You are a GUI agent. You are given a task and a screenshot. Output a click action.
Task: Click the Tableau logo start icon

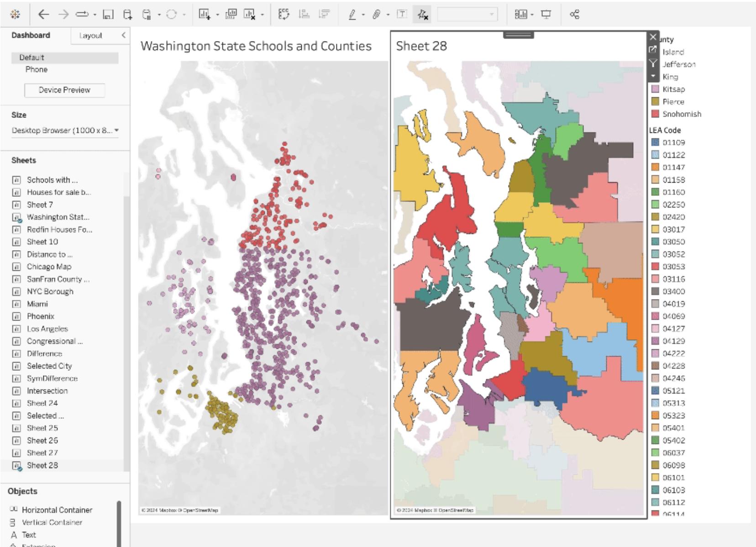pyautogui.click(x=15, y=15)
